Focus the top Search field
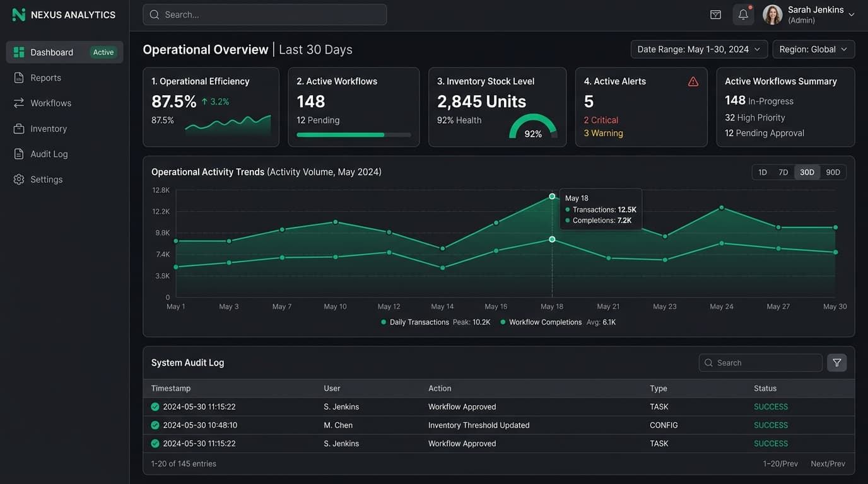The height and width of the screenshot is (484, 868). [x=265, y=14]
